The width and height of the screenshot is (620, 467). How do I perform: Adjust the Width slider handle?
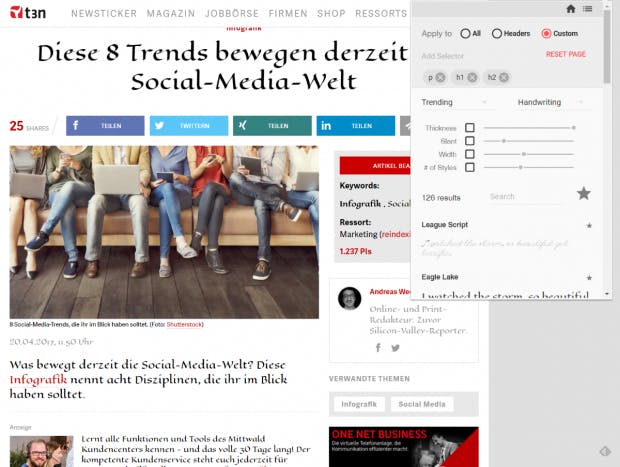pyautogui.click(x=524, y=154)
